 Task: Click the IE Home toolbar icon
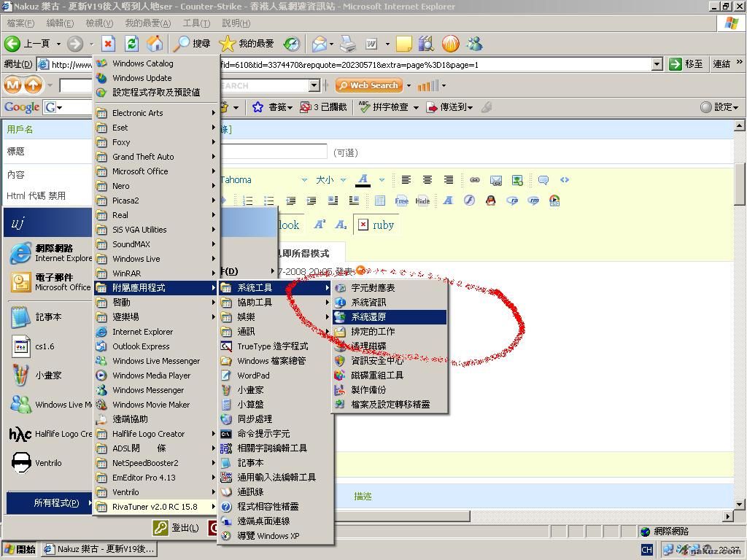coord(155,44)
